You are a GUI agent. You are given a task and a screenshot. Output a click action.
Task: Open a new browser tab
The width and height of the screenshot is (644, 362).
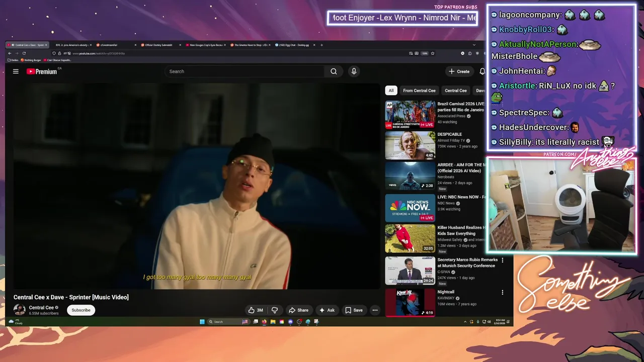(321, 45)
